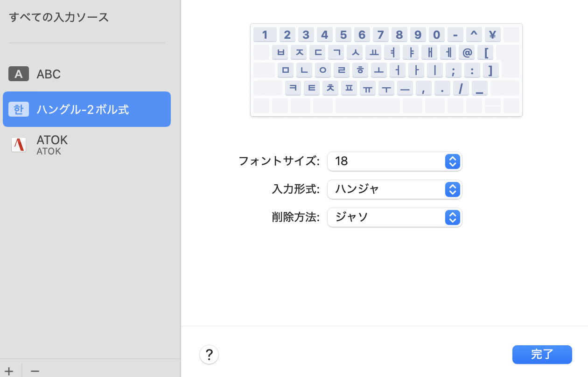Click the ㅂ key on keyboard preview
The height and width of the screenshot is (377, 588).
pyautogui.click(x=280, y=52)
